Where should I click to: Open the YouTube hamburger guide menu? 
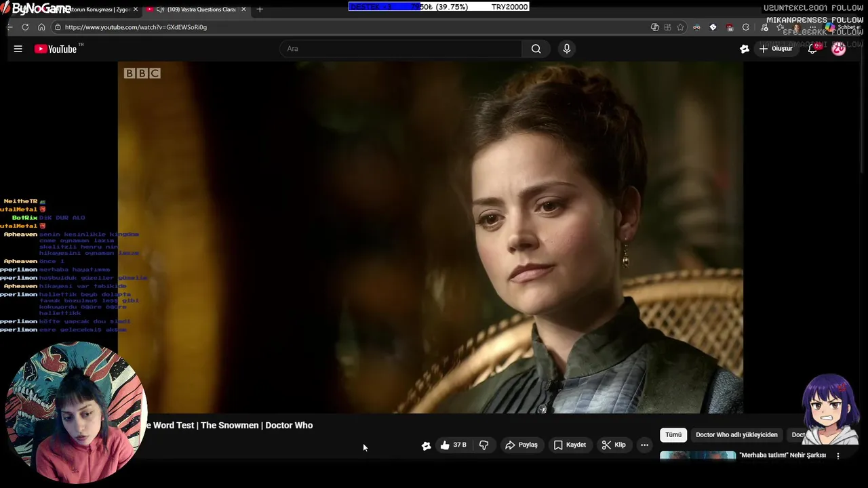point(18,49)
